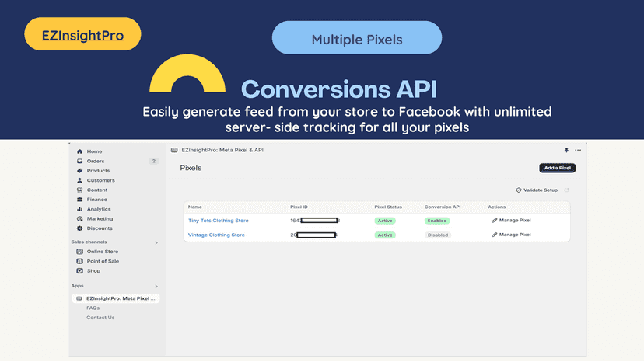
Task: Click the Online Store icon
Action: coord(79,252)
